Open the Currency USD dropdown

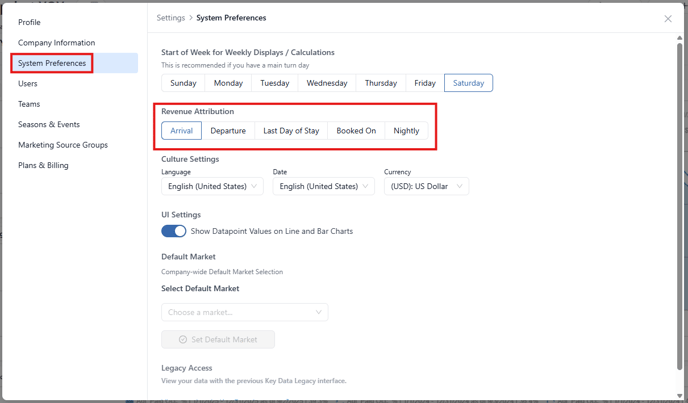pyautogui.click(x=426, y=186)
